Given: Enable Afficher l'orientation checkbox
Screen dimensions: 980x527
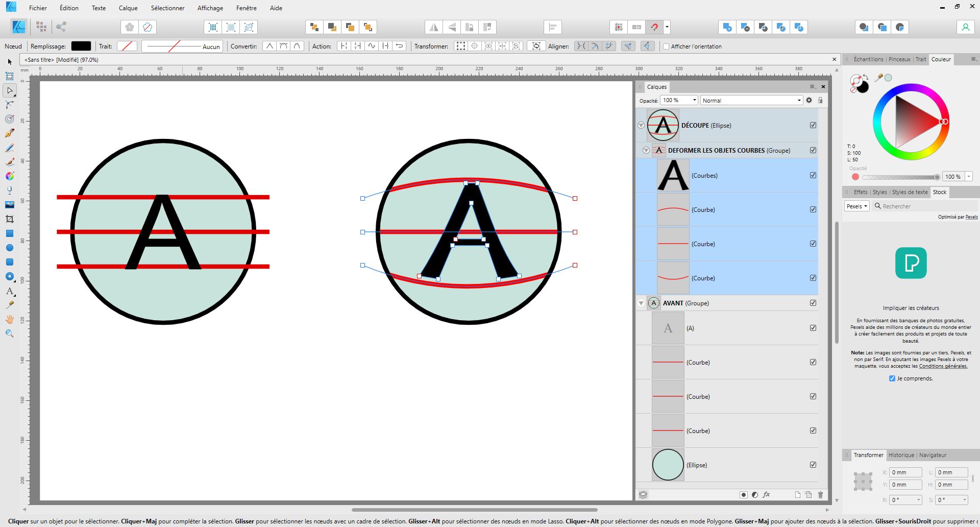Looking at the screenshot, I should pos(666,46).
